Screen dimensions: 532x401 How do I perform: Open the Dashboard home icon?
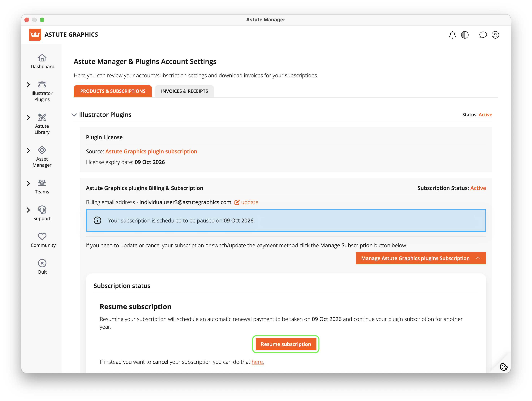(x=42, y=58)
